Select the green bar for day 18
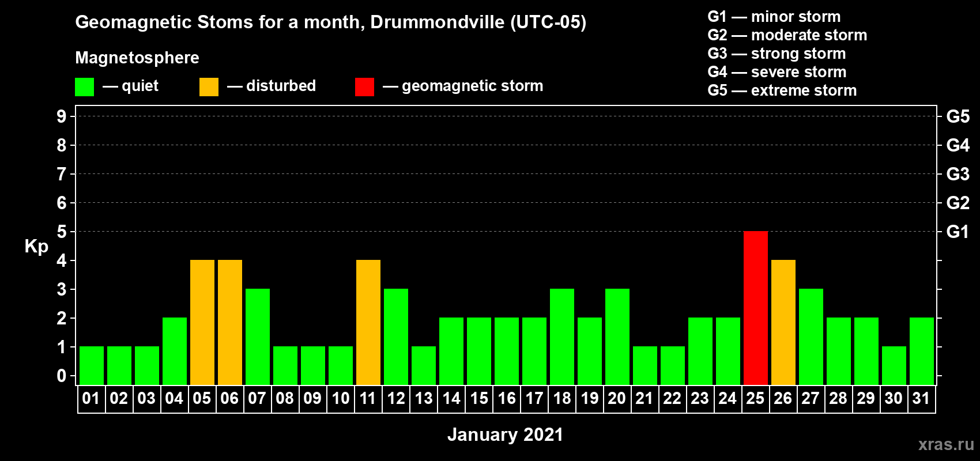Image resolution: width=980 pixels, height=461 pixels. click(562, 337)
